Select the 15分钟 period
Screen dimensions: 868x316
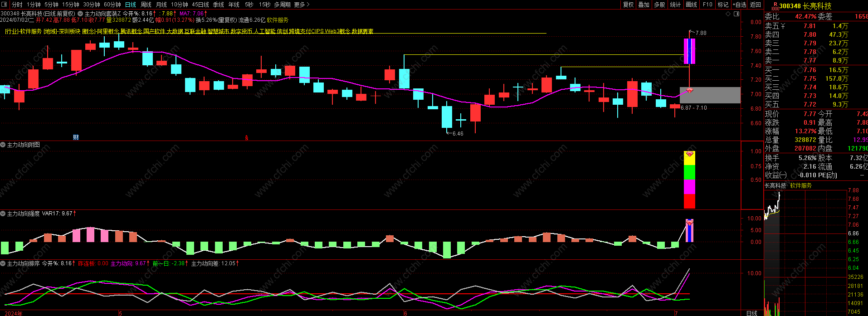pos(71,5)
